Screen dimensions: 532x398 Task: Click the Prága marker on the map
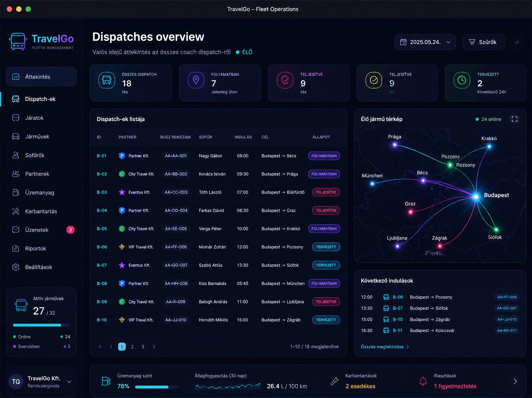click(x=395, y=145)
